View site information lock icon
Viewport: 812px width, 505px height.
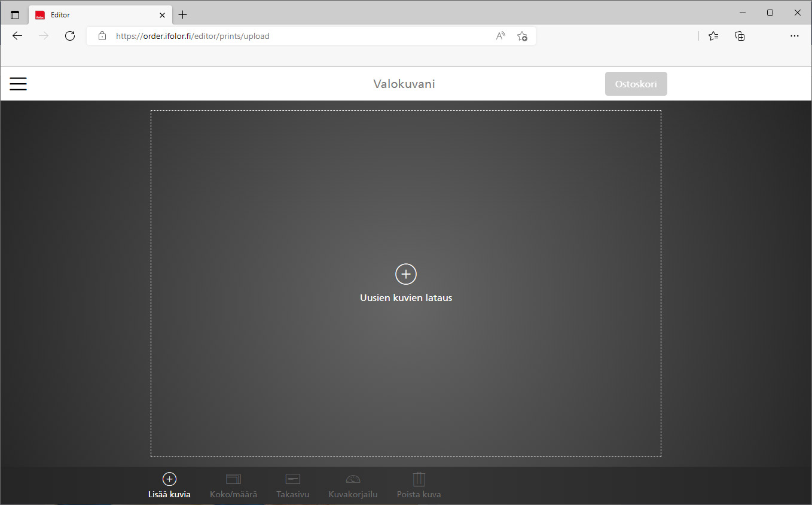pos(102,36)
